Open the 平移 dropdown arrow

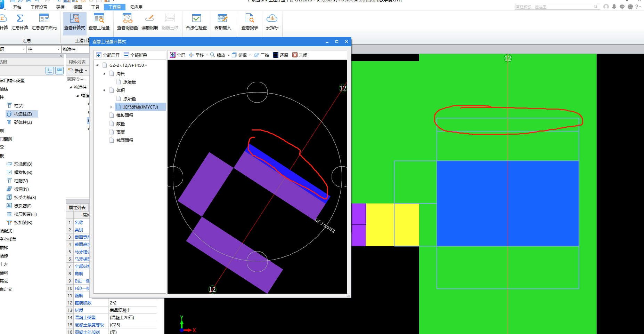pos(207,55)
